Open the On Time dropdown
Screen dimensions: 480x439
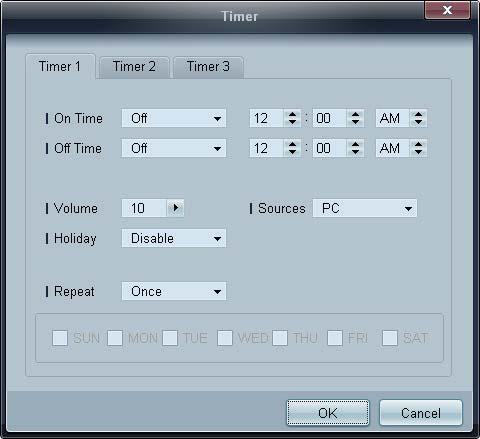pos(174,118)
